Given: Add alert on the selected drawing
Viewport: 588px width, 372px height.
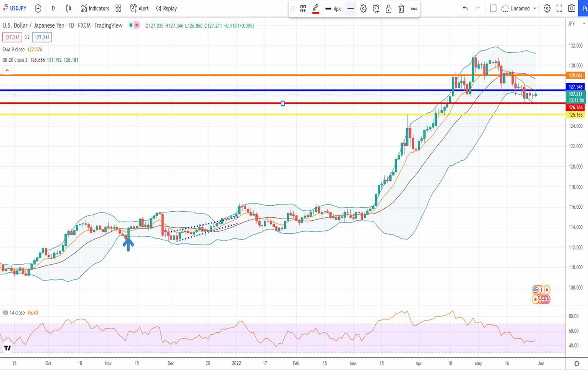Looking at the screenshot, I should coord(376,9).
